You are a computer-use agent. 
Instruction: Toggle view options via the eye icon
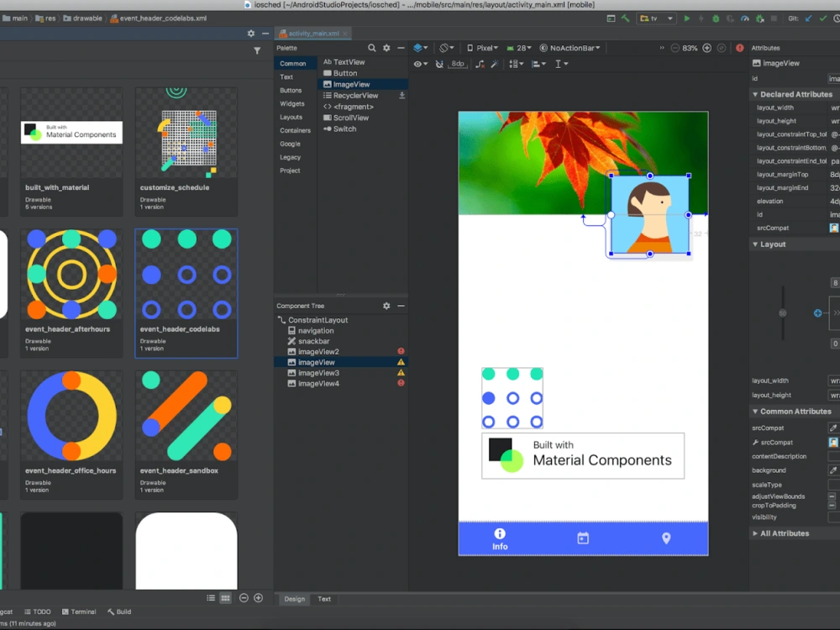click(418, 63)
